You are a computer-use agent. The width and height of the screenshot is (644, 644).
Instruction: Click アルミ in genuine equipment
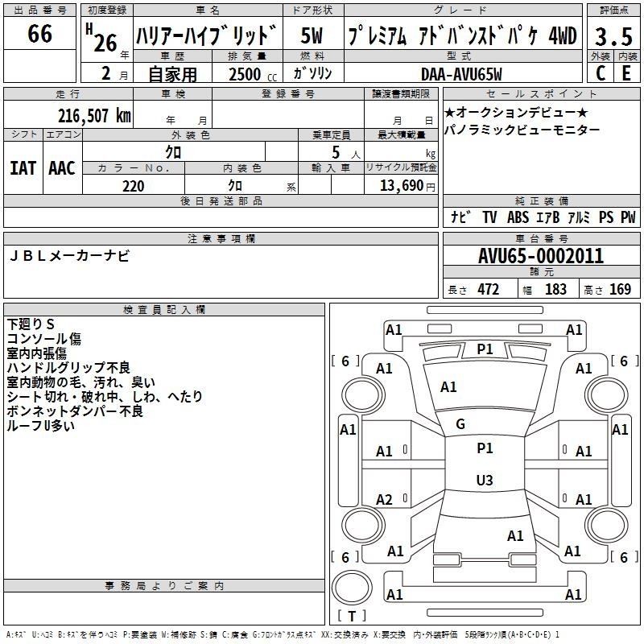579,217
